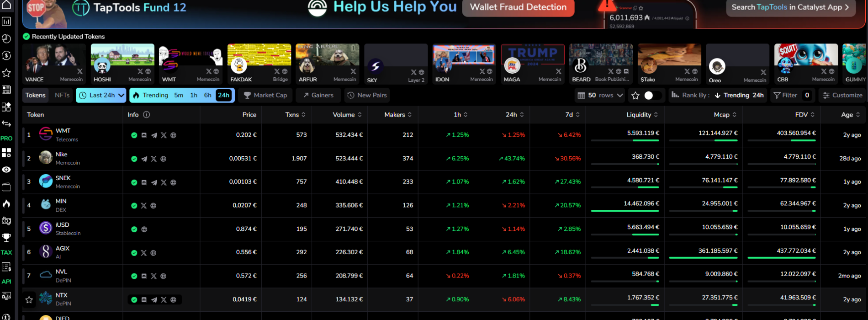The width and height of the screenshot is (868, 320).
Task: Click the Wallet Fraud Detection button
Action: (518, 7)
